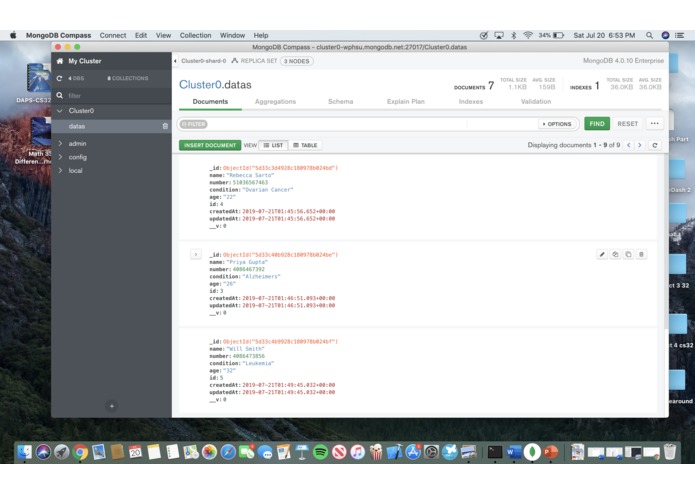695x494 pixels.
Task: Open Siri from the menu bar
Action: point(665,35)
